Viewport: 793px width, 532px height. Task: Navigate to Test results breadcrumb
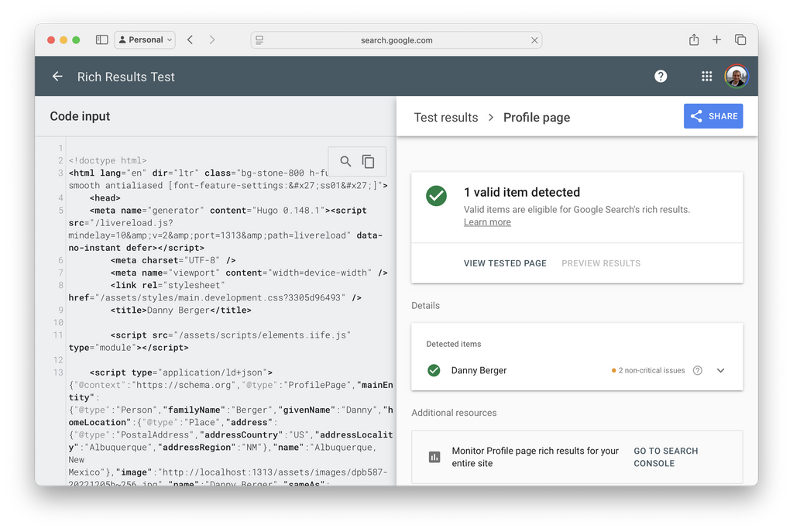coord(446,118)
